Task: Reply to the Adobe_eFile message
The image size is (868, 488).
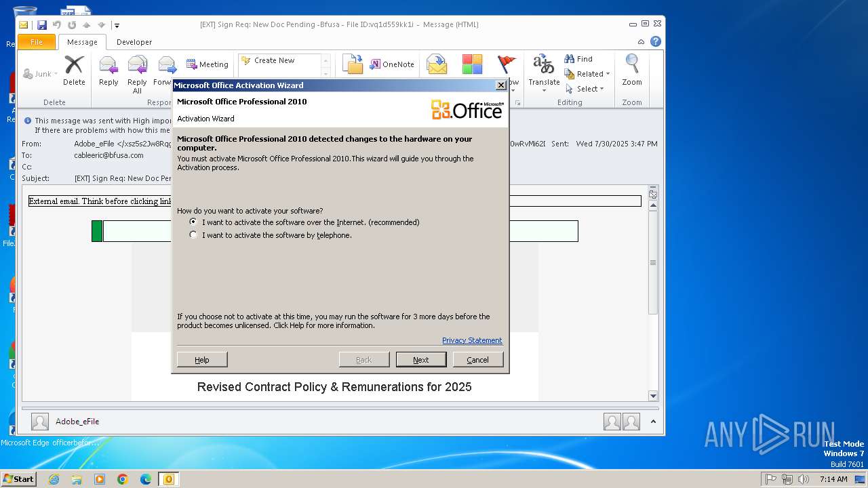Action: [108, 70]
